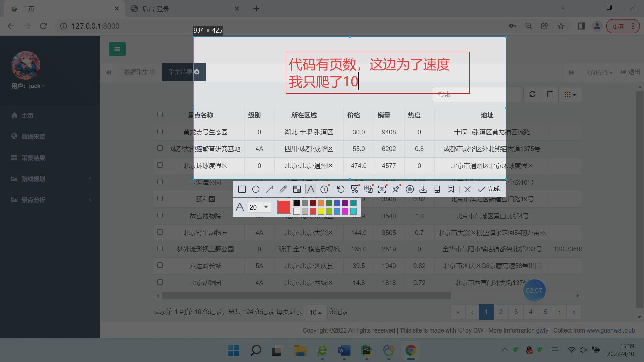The image size is (644, 362).
Task: Switch to the 数据采集 tab
Action: pos(136,72)
